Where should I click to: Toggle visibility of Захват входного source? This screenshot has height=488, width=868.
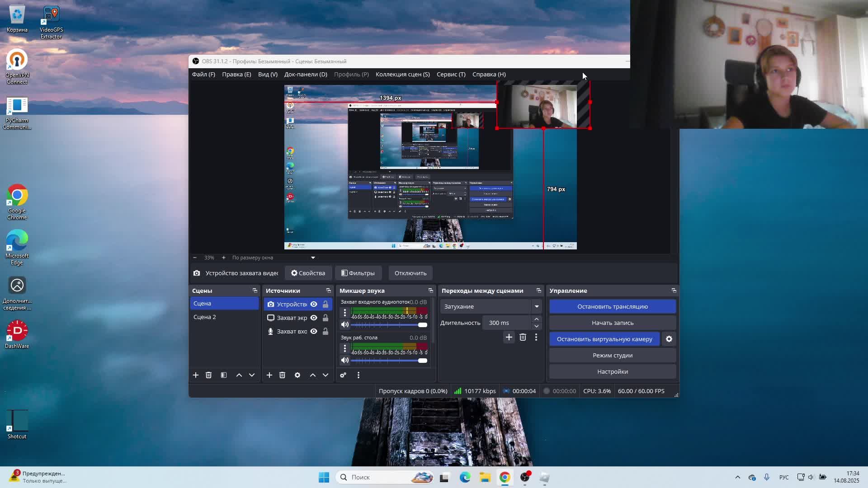314,331
